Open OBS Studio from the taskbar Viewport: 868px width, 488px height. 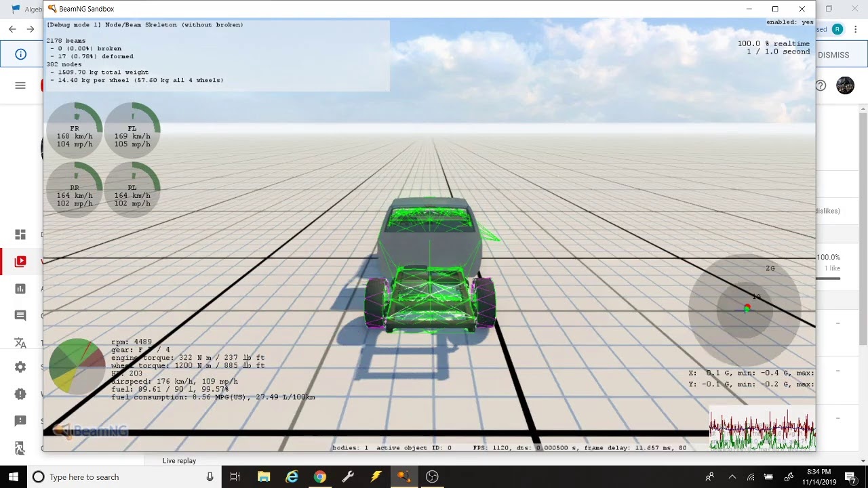click(432, 477)
